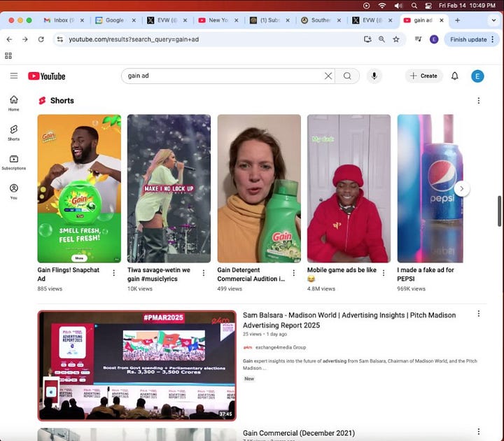Clear the search box with the X icon
This screenshot has height=441, width=504.
pyautogui.click(x=328, y=76)
